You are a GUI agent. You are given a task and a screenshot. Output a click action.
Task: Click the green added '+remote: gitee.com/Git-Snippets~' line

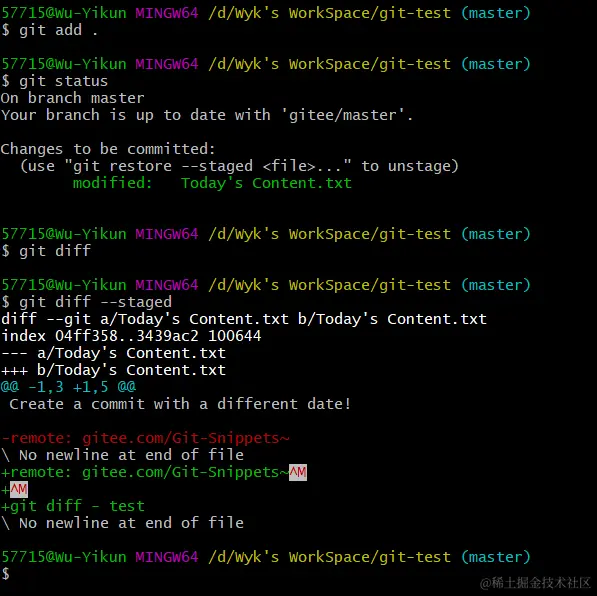154,472
